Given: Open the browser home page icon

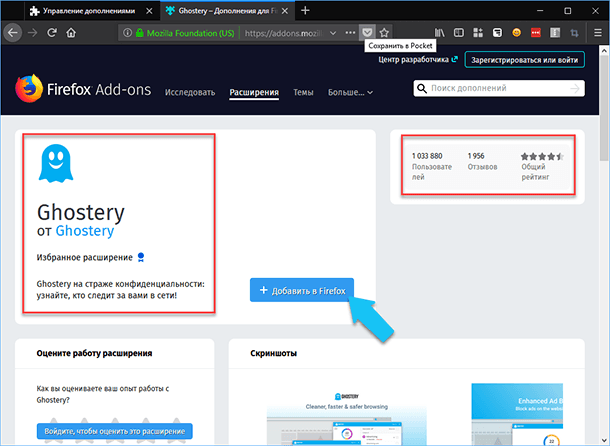Looking at the screenshot, I should 71,33.
